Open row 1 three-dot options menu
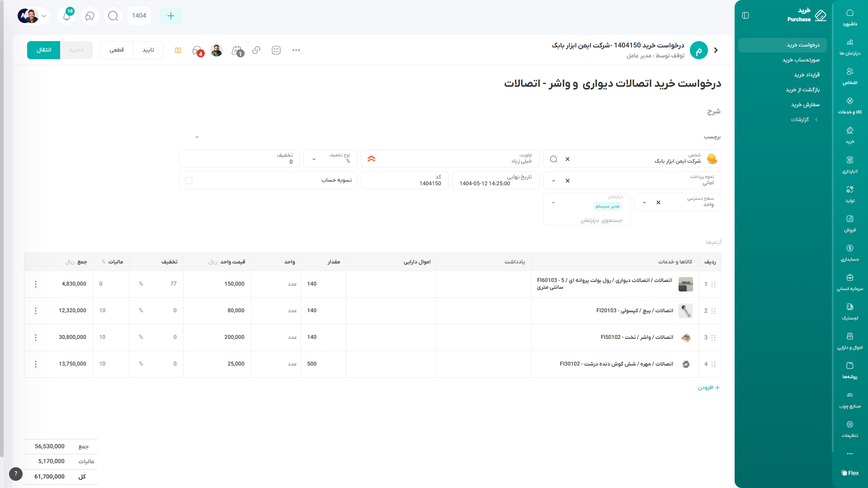The height and width of the screenshot is (488, 868). click(x=36, y=284)
